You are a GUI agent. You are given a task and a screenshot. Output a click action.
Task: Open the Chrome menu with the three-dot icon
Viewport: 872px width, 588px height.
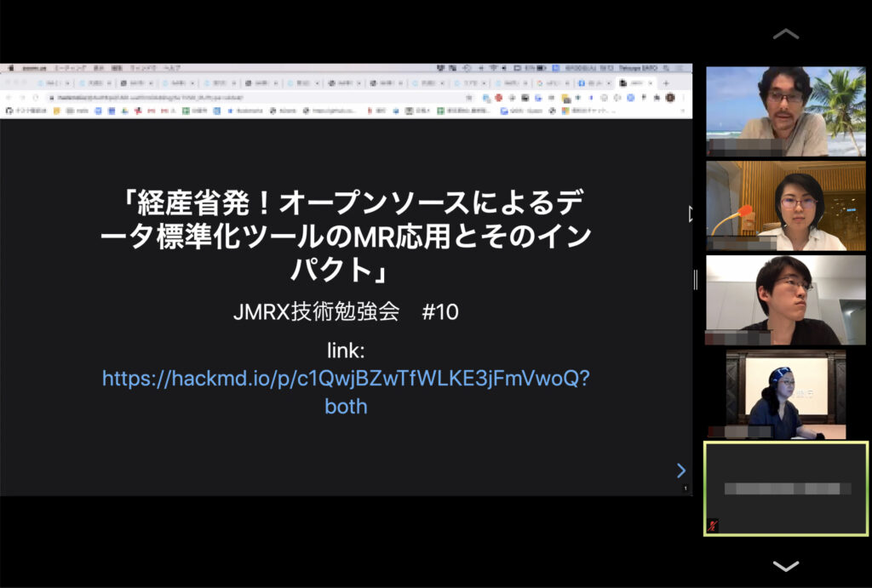[684, 98]
